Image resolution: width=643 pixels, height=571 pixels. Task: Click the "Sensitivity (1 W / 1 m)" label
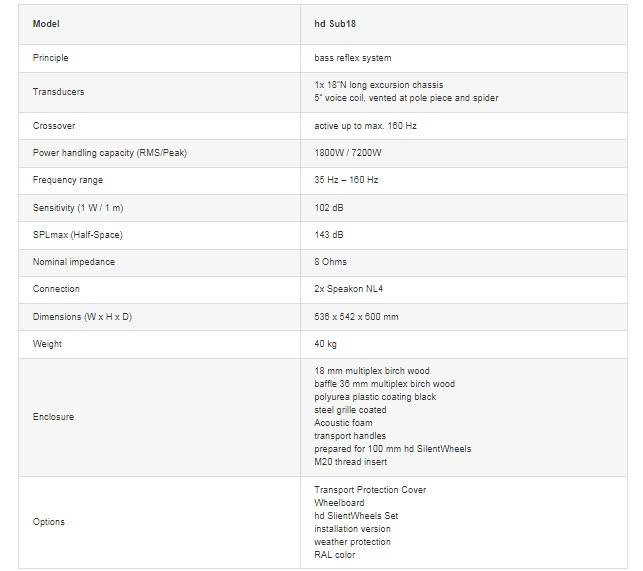pos(79,207)
